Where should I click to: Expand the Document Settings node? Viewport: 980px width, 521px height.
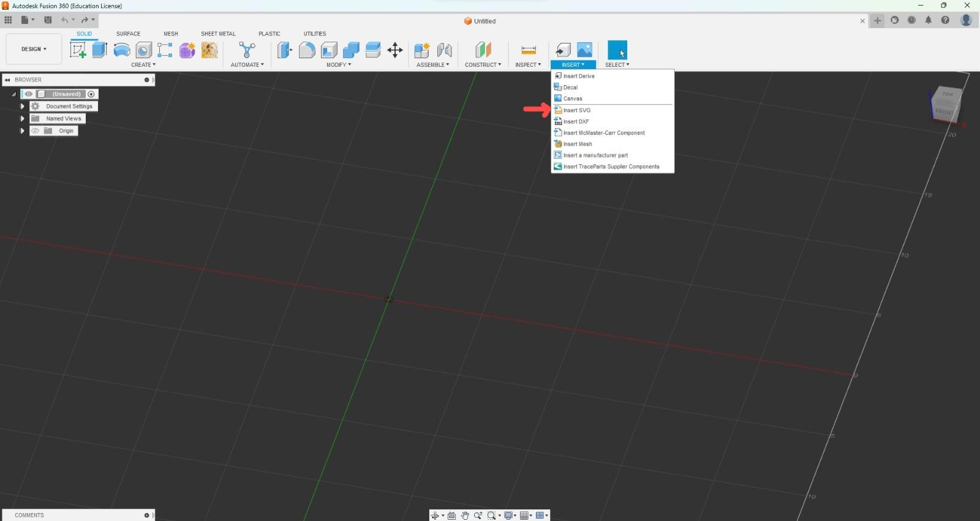pyautogui.click(x=22, y=107)
